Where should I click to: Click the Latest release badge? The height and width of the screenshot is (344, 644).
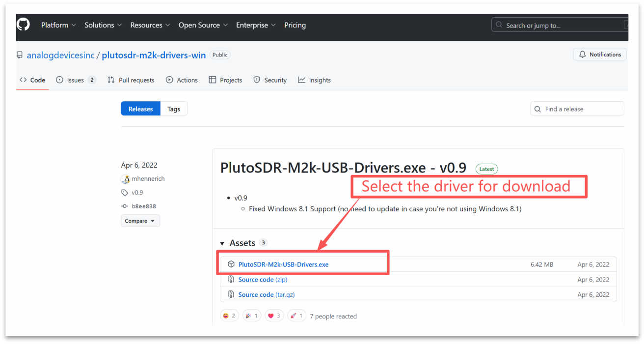486,169
